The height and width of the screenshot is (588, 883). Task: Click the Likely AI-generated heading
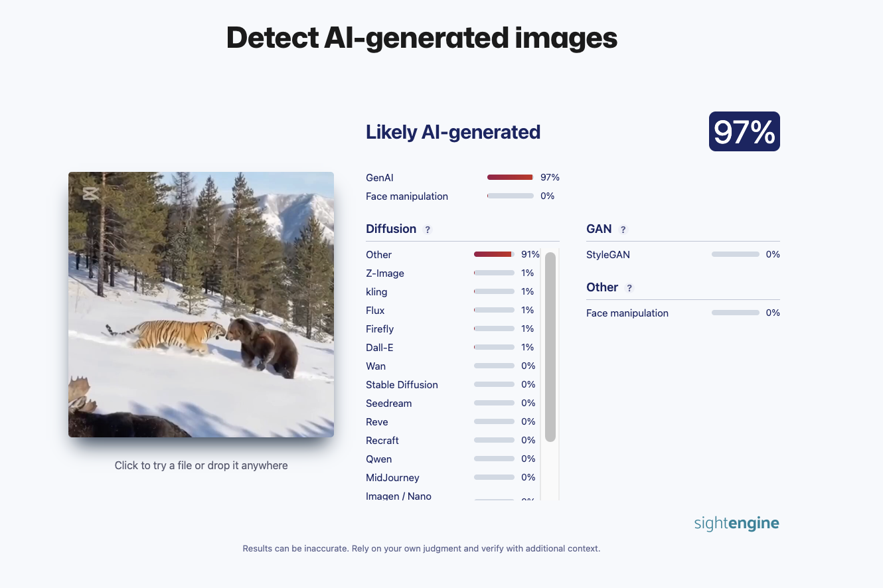coord(453,132)
